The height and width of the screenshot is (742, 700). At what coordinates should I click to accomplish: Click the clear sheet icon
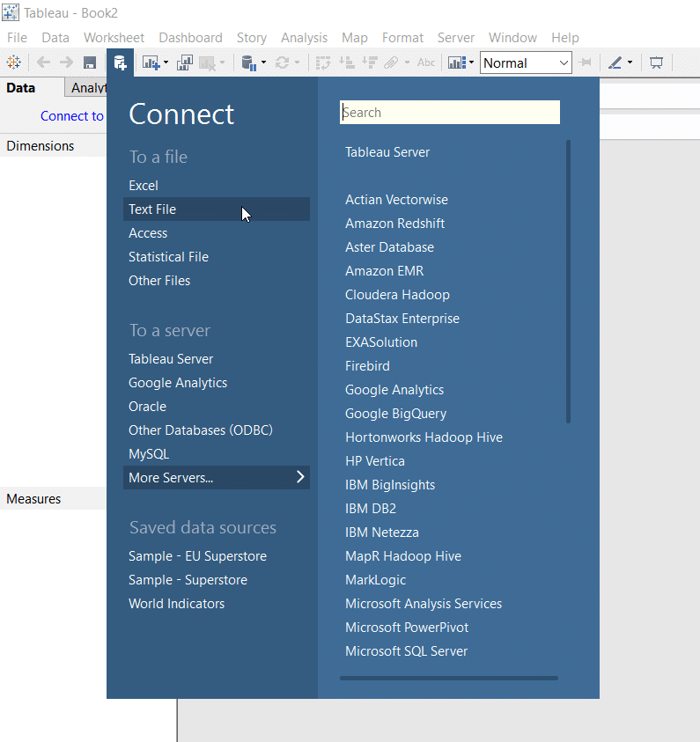click(207, 62)
